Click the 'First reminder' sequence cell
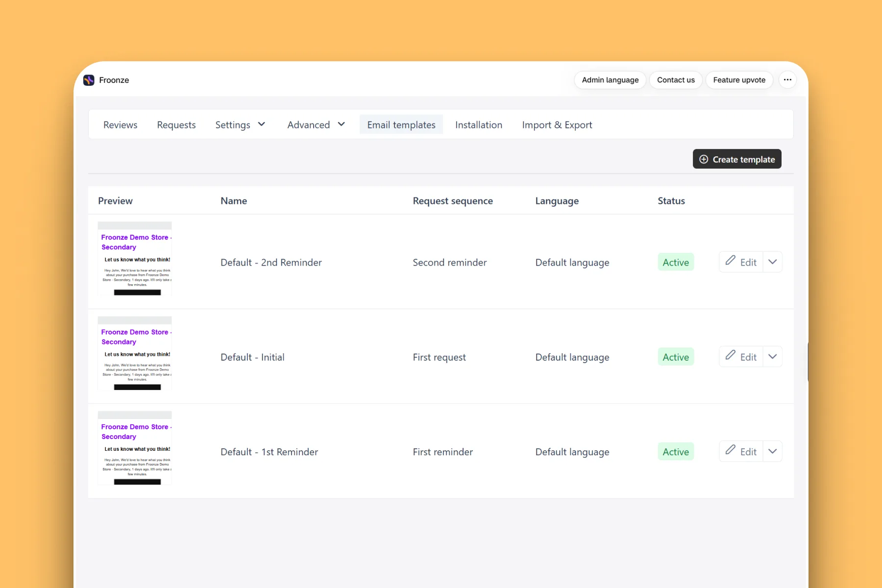 [x=442, y=452]
